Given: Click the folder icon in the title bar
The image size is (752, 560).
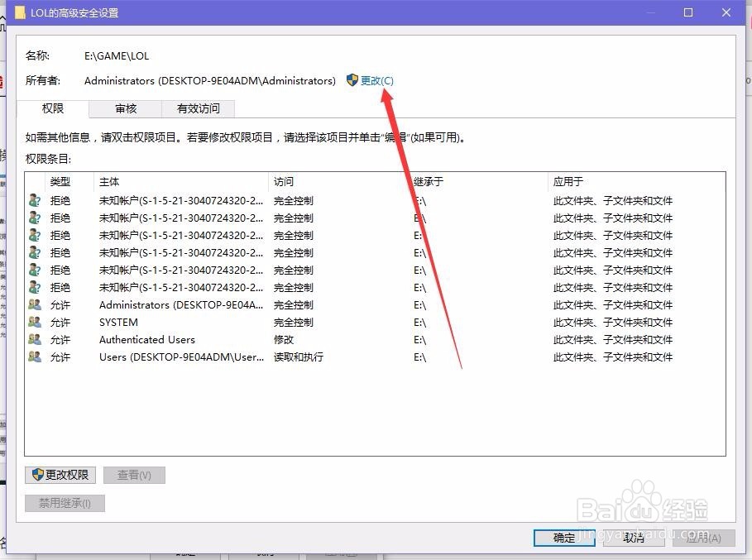Looking at the screenshot, I should [x=20, y=12].
